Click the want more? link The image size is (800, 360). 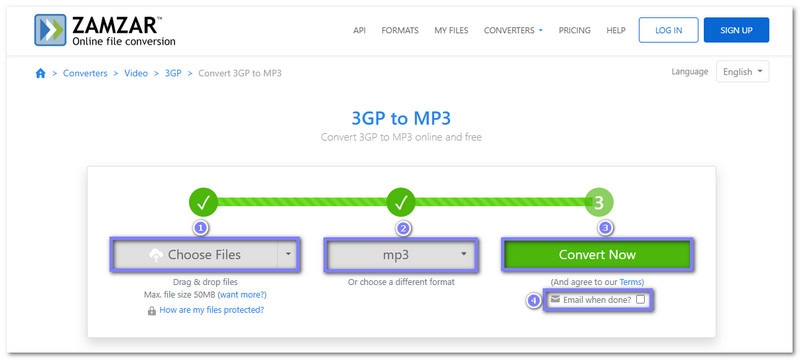pyautogui.click(x=242, y=295)
